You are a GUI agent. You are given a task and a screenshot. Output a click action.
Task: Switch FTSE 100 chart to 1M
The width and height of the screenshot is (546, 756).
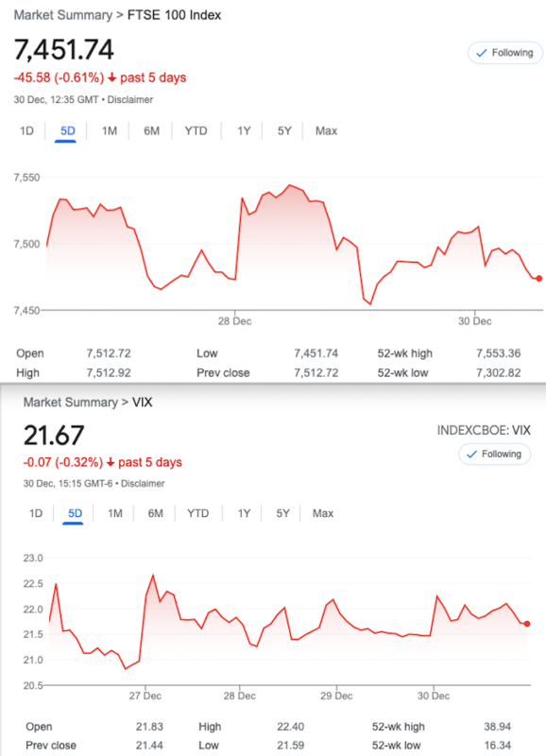[x=110, y=131]
